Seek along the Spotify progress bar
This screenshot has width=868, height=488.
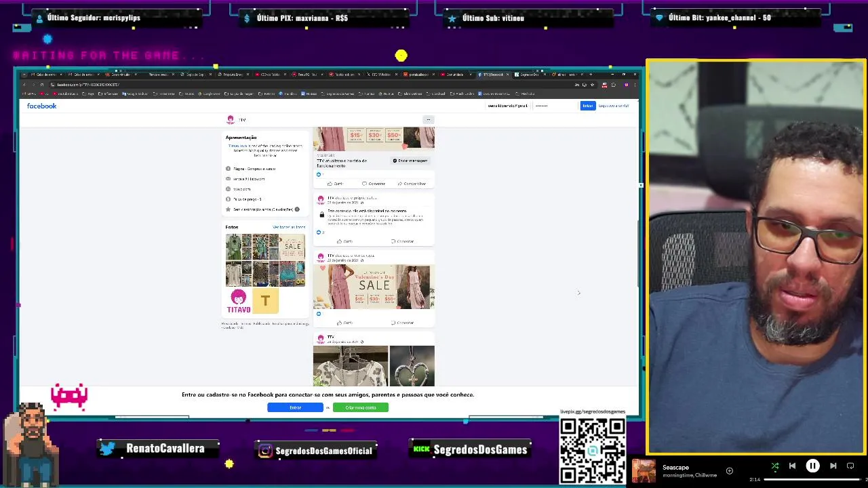coord(814,480)
